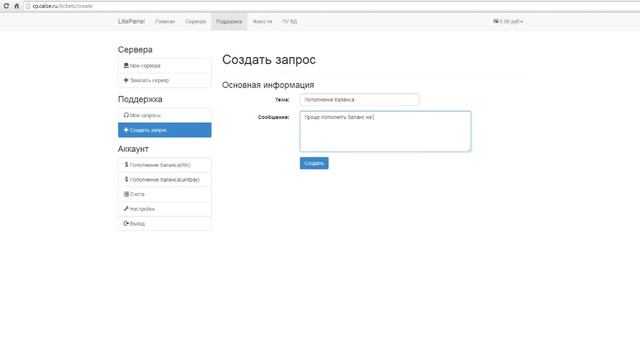This screenshot has width=640, height=360.
Task: Go to the browser home page icon
Action: pyautogui.click(x=17, y=6)
